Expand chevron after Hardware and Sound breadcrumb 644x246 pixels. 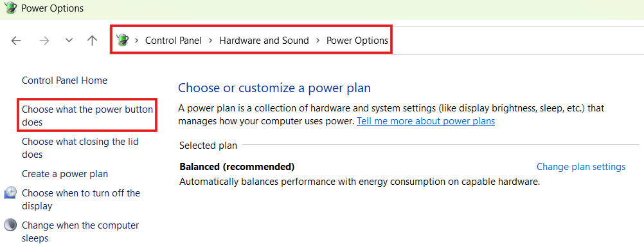coord(318,41)
